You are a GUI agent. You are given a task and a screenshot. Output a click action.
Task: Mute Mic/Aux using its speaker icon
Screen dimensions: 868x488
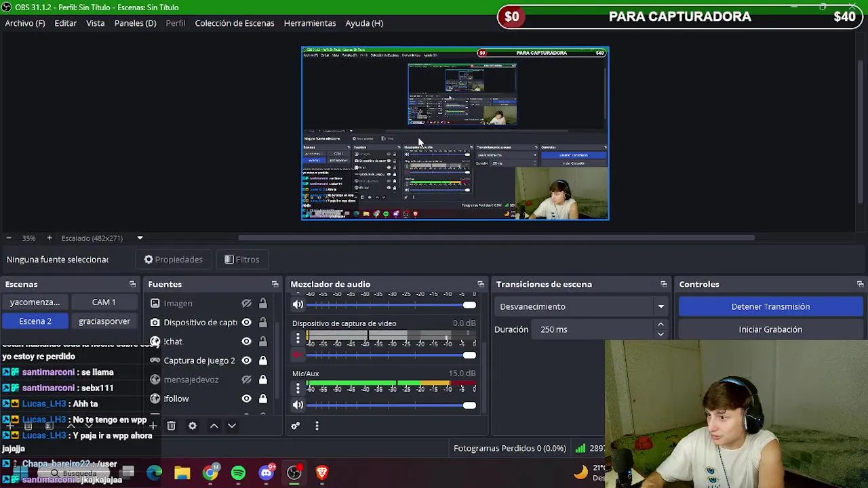click(x=298, y=405)
